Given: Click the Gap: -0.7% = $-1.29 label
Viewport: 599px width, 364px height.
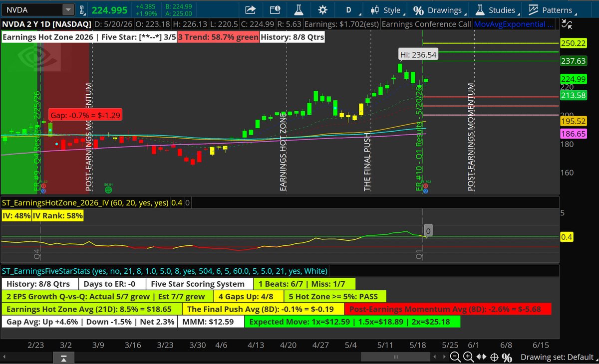Looking at the screenshot, I should click(85, 115).
